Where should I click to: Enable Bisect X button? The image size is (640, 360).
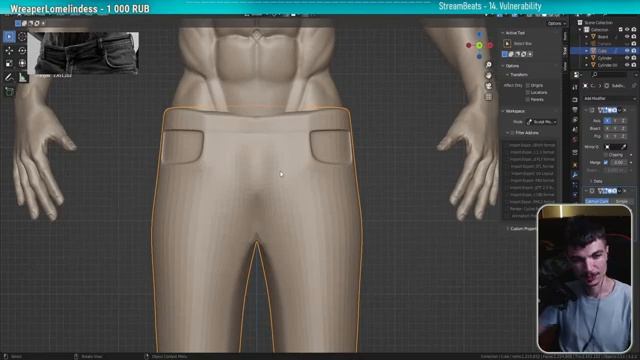click(x=607, y=129)
